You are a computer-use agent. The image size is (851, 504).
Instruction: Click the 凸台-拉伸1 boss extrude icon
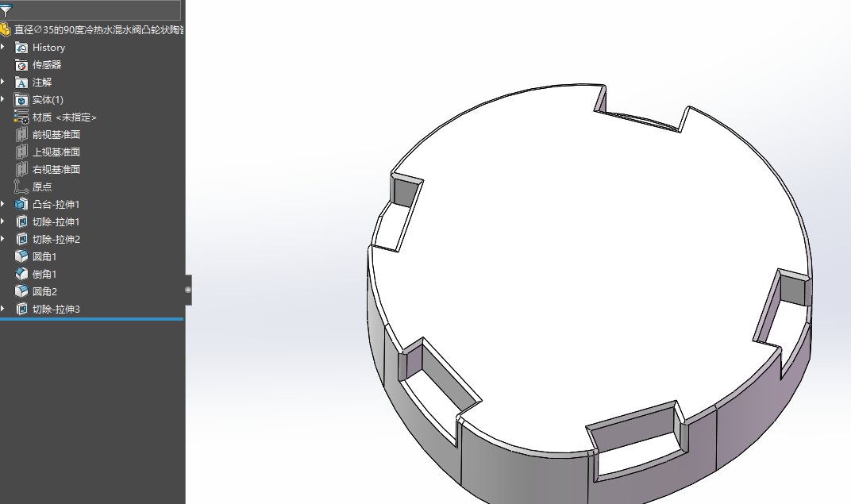tap(21, 205)
